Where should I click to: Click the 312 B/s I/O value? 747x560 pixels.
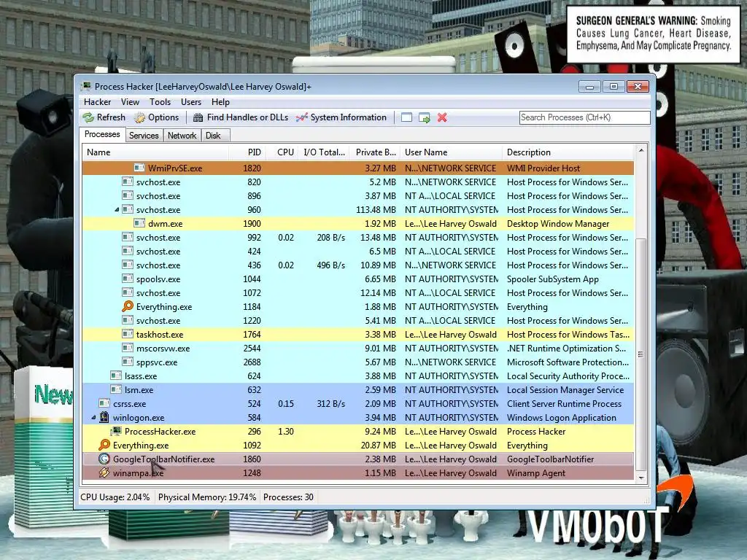pos(330,404)
